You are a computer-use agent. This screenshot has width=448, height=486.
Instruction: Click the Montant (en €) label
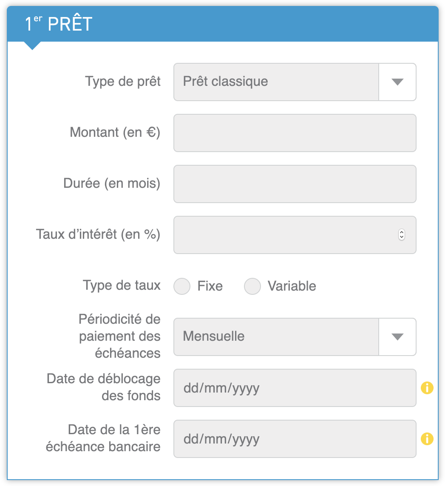coord(115,133)
